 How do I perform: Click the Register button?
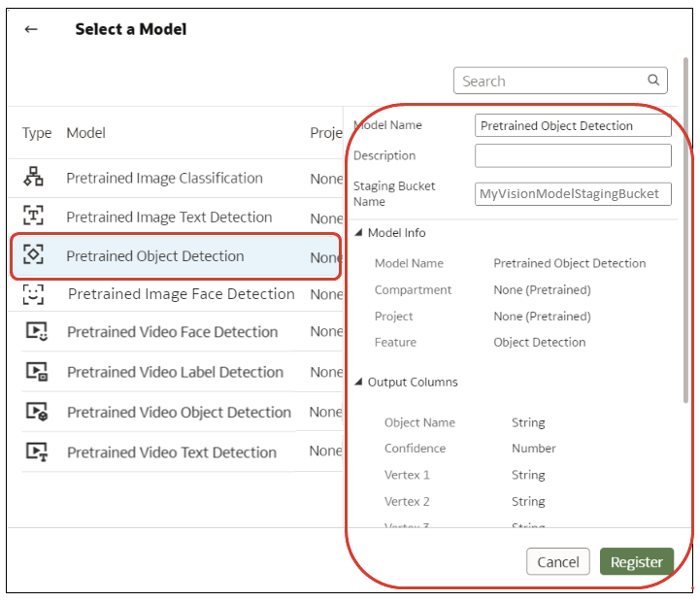pos(637,562)
